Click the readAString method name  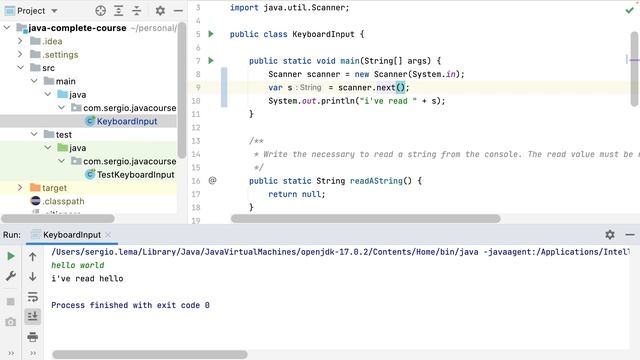[x=376, y=181]
